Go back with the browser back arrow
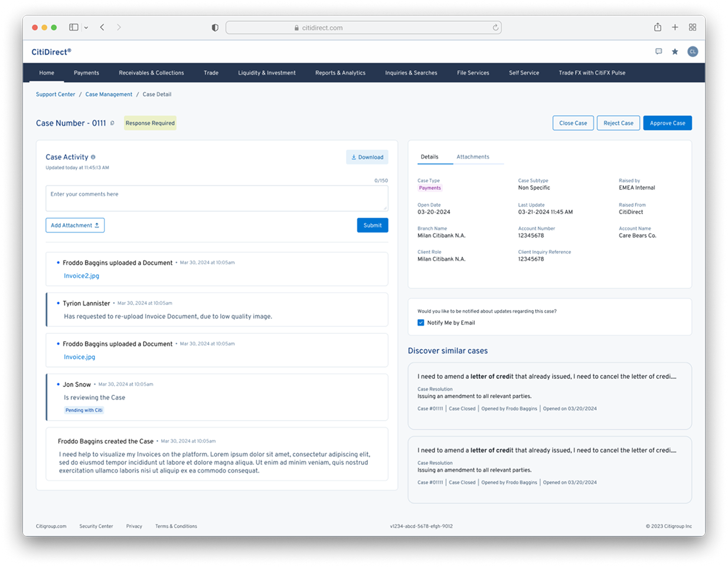This screenshot has width=728, height=567. 102,27
